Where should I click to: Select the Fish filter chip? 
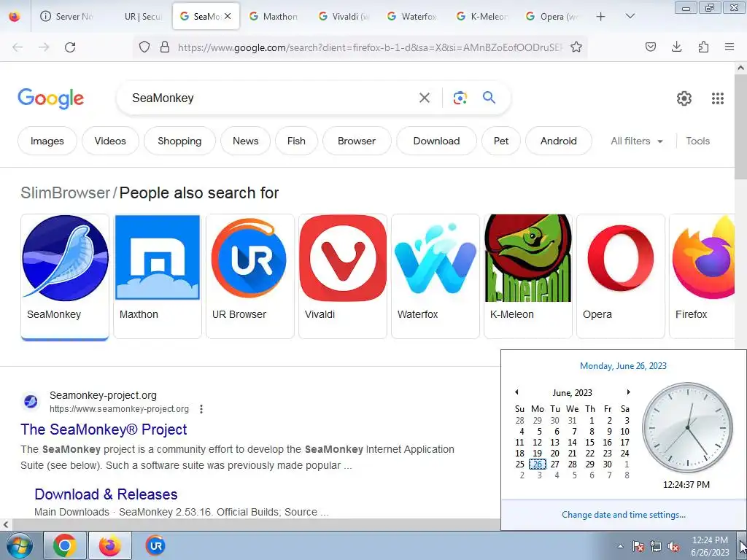pos(296,141)
